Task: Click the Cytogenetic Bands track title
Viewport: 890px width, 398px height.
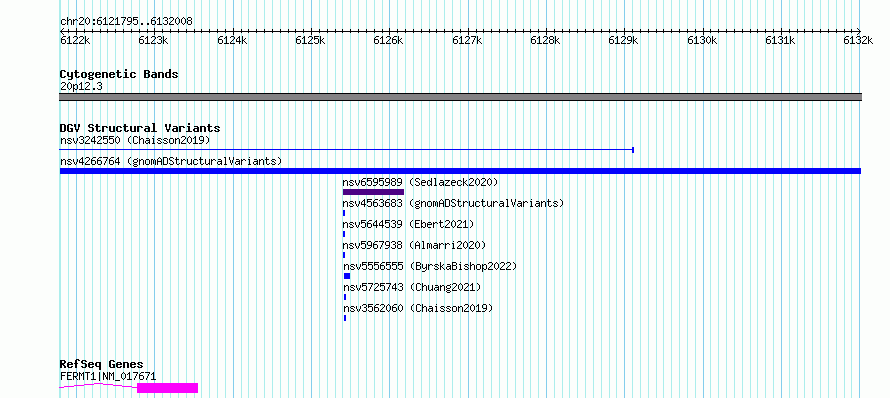Action: tap(119, 74)
